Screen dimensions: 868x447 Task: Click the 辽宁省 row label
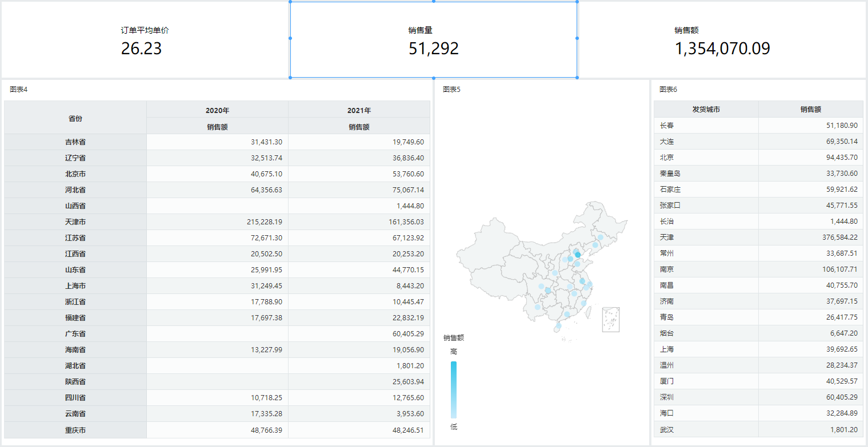point(75,158)
